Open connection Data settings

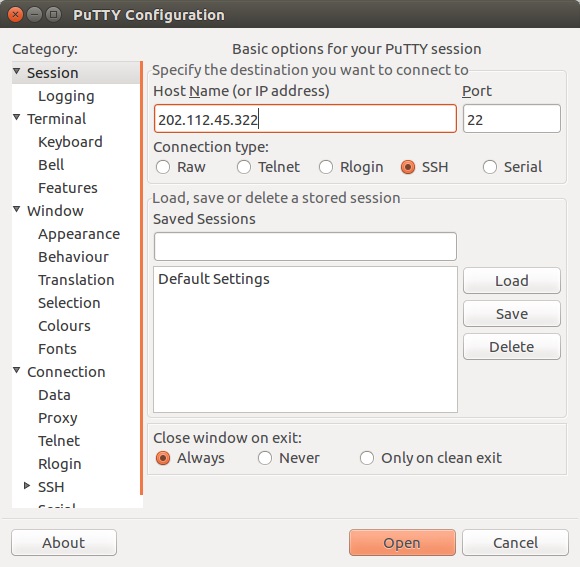click(54, 395)
